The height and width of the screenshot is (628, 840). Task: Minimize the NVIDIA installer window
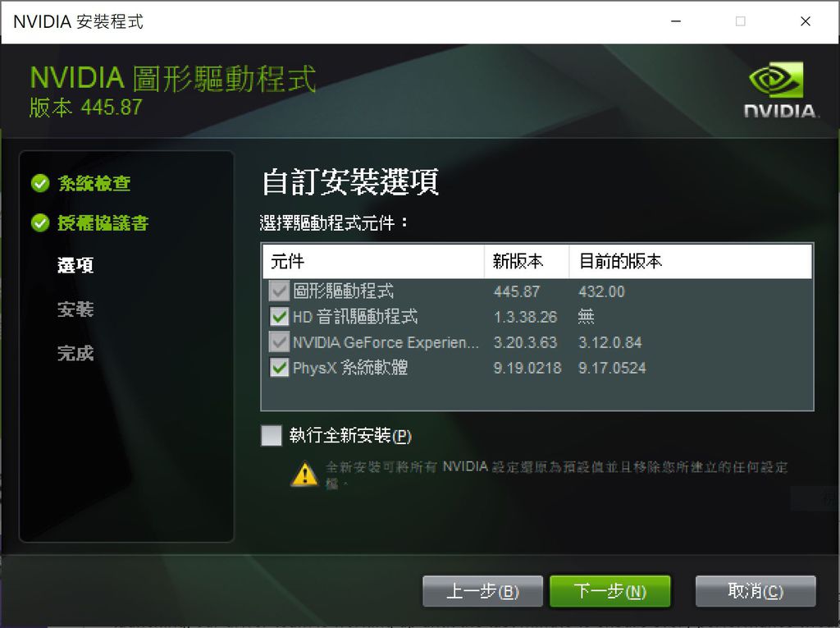(676, 21)
